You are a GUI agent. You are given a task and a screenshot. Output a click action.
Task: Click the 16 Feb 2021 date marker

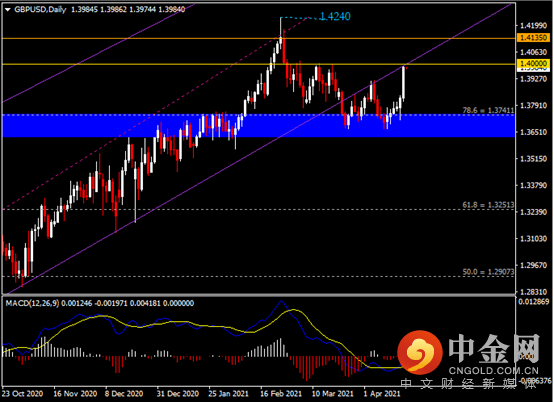click(x=281, y=394)
